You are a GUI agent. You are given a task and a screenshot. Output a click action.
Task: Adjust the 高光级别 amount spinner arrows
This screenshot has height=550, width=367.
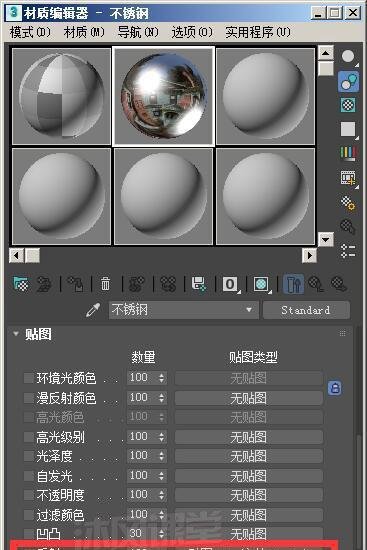pyautogui.click(x=161, y=437)
